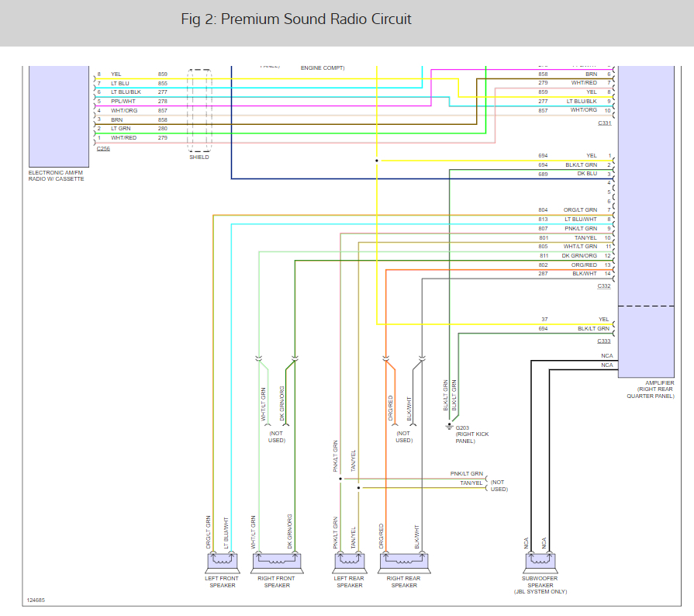Click the horizontal 'PNK/LT GRN' branch label
This screenshot has height=616, width=694.
[467, 473]
